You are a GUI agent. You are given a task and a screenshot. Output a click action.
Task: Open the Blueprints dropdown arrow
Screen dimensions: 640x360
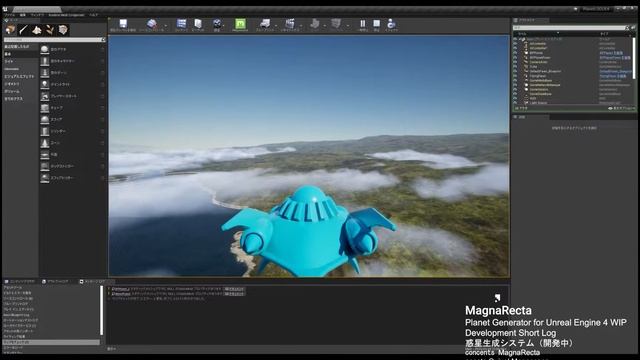point(276,26)
